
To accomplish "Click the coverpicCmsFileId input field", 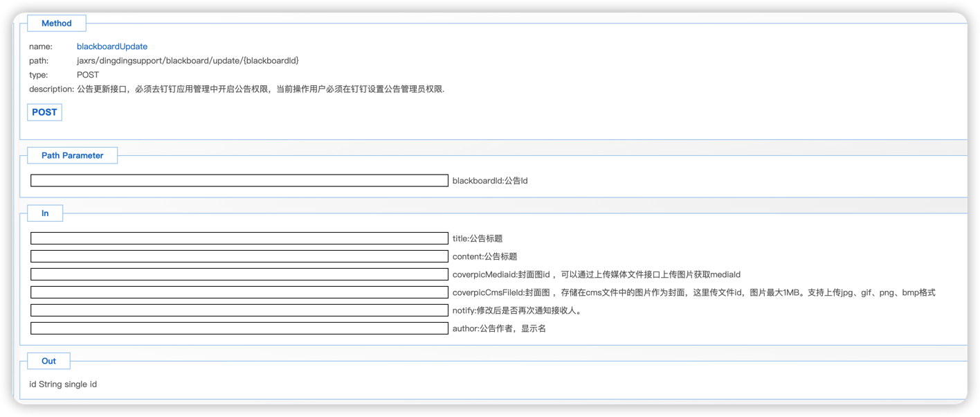I will 239,292.
